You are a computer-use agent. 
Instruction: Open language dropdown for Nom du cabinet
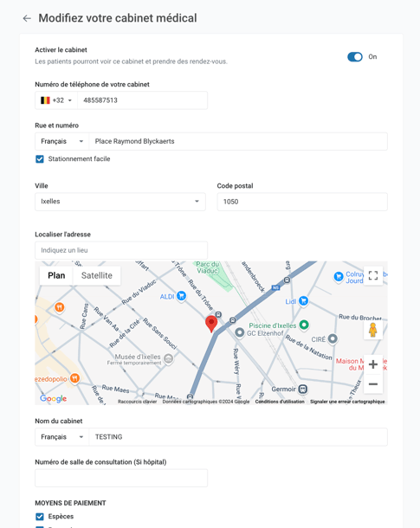coord(62,437)
